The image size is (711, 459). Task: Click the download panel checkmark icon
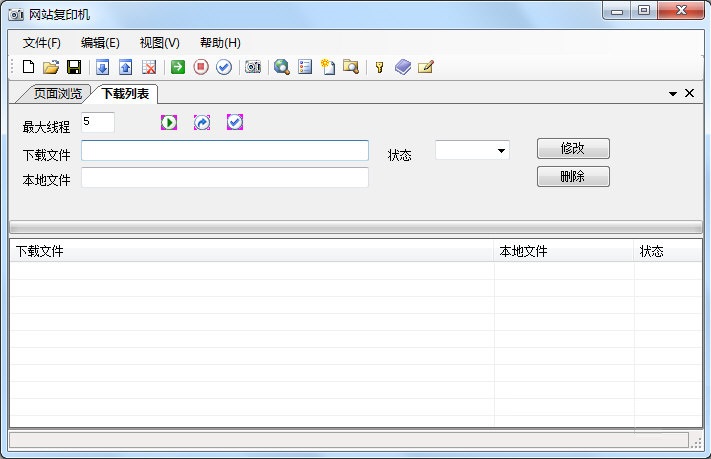(235, 122)
